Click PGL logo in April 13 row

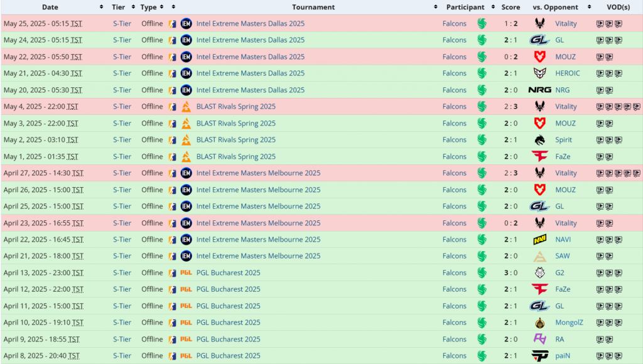click(x=186, y=272)
